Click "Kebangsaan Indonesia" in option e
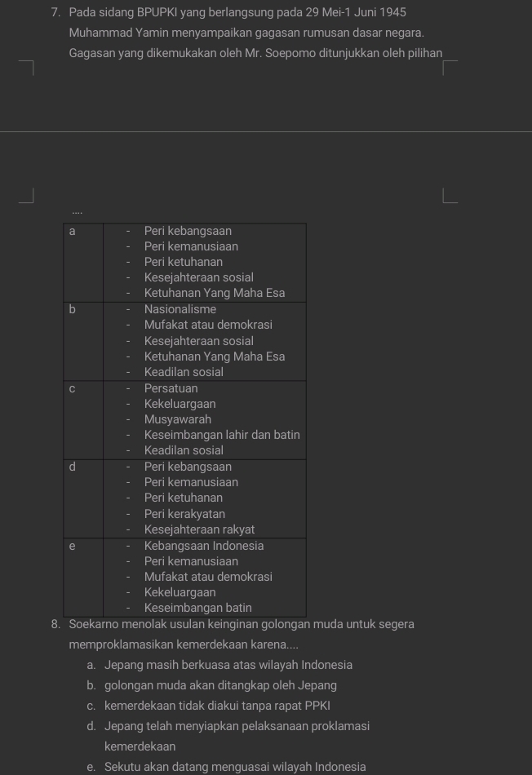 [x=204, y=546]
